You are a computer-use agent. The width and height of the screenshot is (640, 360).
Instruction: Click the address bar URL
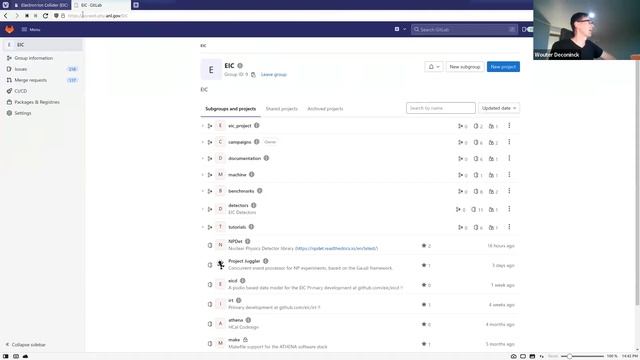pos(98,16)
